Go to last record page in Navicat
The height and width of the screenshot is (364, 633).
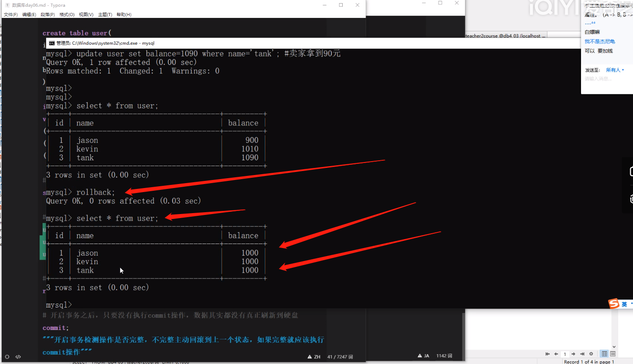click(x=582, y=354)
